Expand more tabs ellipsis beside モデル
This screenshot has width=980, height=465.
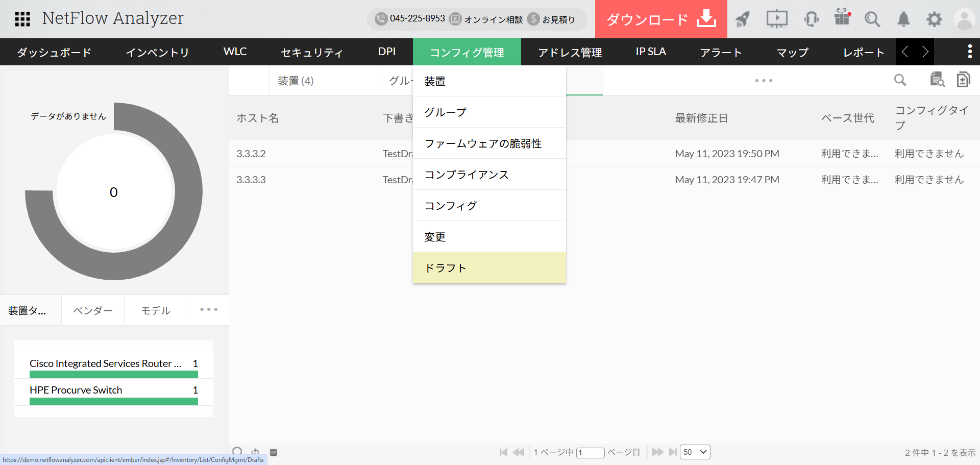coord(209,310)
